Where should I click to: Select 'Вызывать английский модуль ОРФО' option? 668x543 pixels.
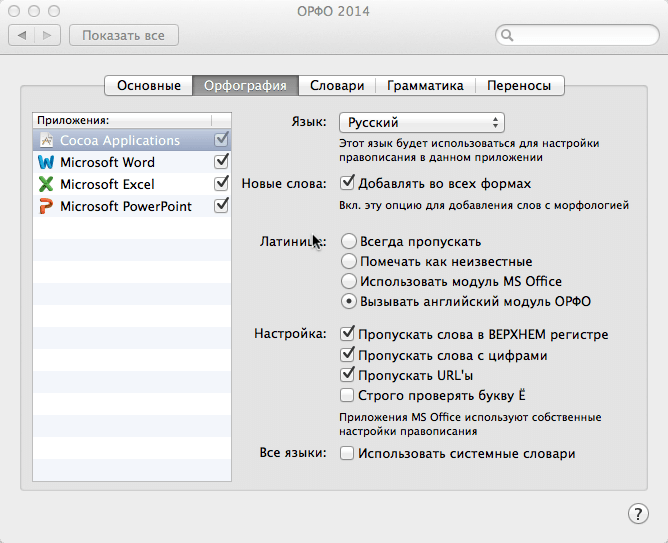(348, 302)
